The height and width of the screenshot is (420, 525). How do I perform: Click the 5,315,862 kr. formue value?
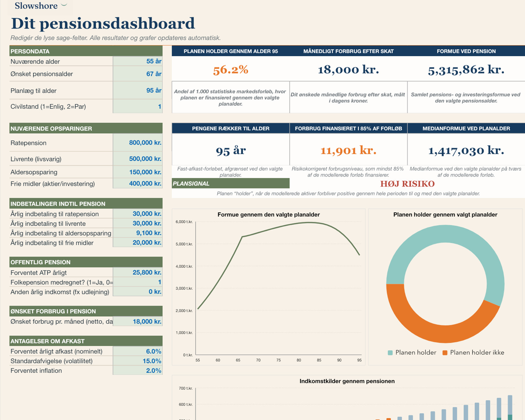tap(466, 70)
